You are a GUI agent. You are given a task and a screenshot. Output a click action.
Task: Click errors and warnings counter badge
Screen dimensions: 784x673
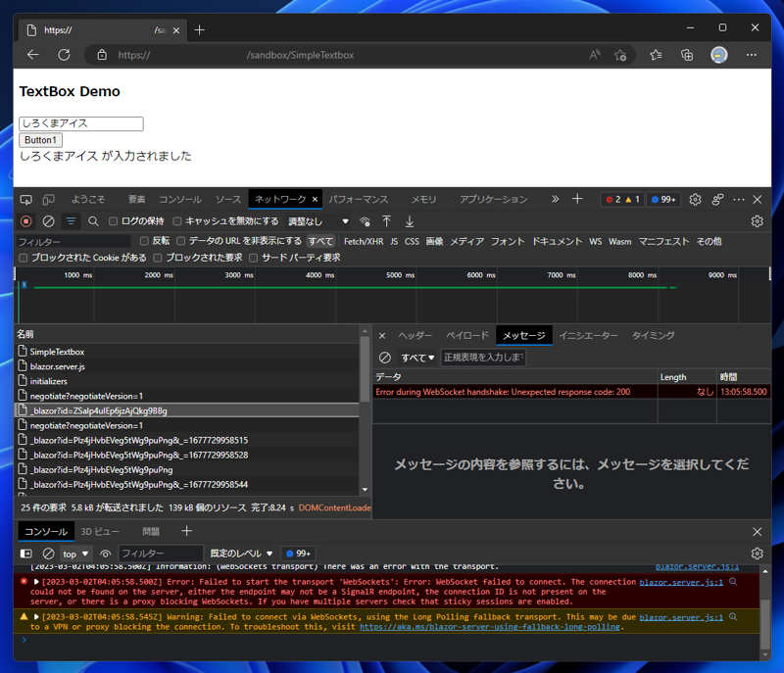[623, 199]
